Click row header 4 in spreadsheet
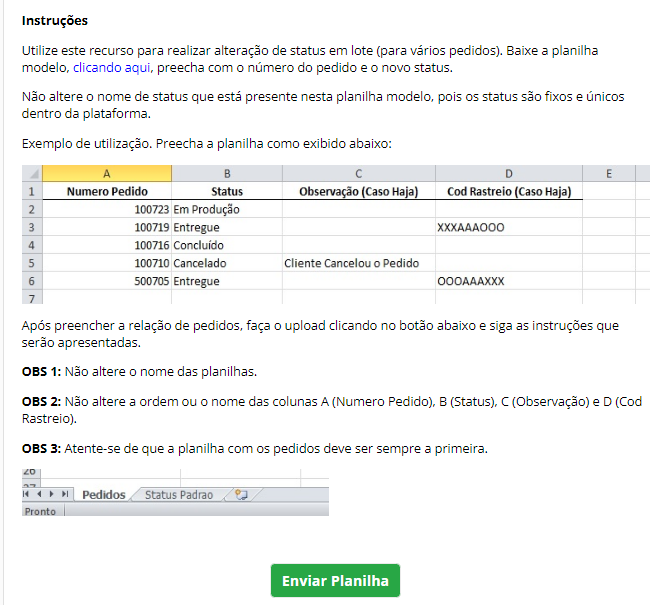 [32, 245]
